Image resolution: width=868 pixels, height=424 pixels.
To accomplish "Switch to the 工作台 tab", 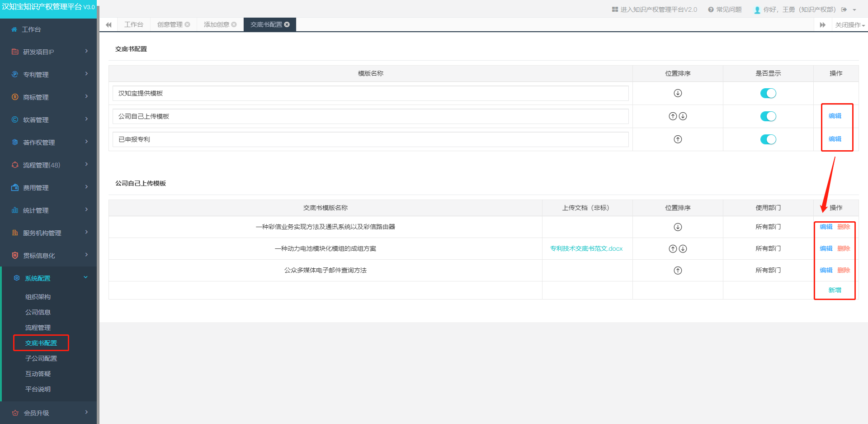I will coord(134,24).
